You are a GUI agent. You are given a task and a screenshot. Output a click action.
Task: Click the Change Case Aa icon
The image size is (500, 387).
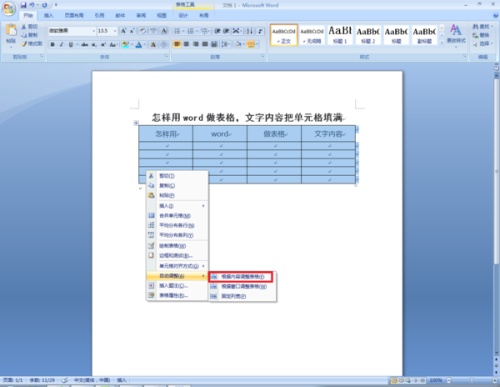[113, 44]
